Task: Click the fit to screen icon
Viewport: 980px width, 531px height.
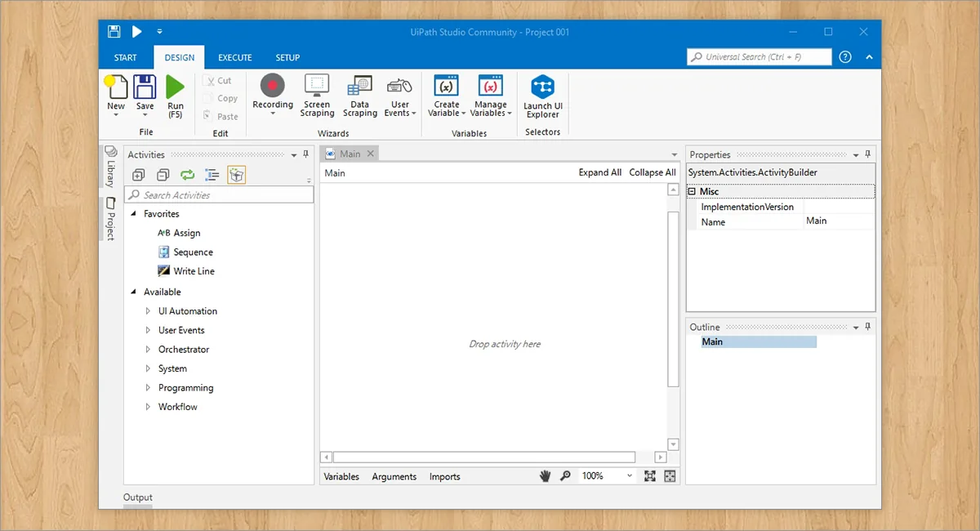Action: pos(650,476)
